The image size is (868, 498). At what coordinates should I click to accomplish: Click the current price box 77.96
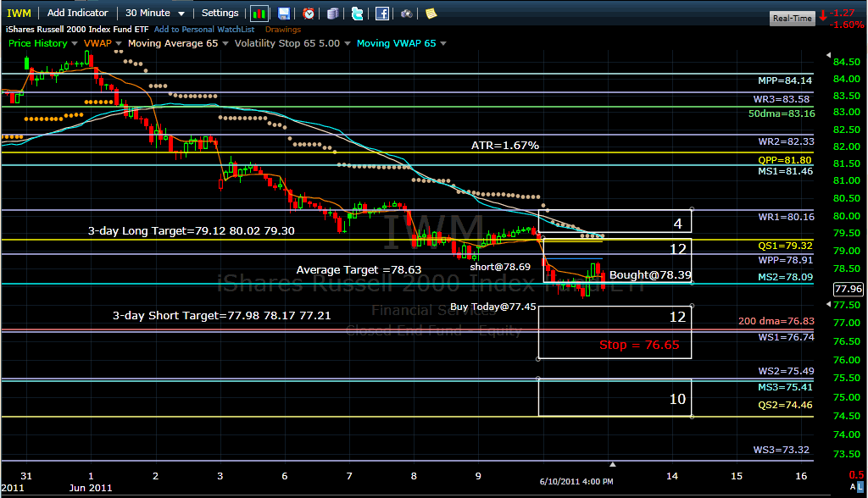849,288
